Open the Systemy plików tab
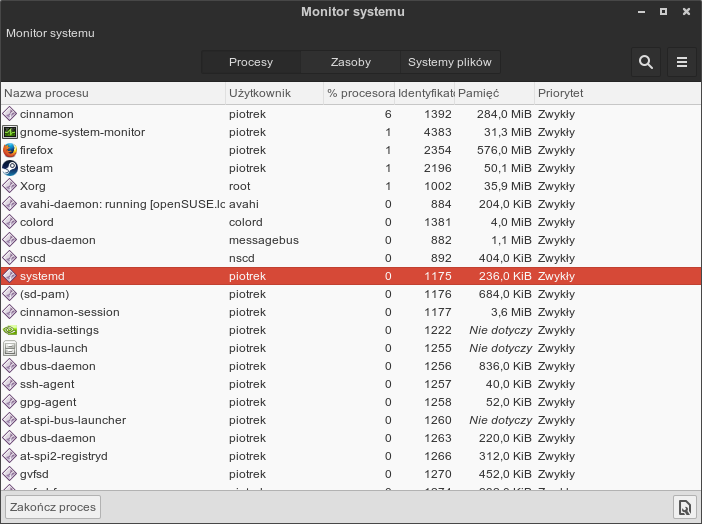The image size is (702, 524). pos(450,62)
